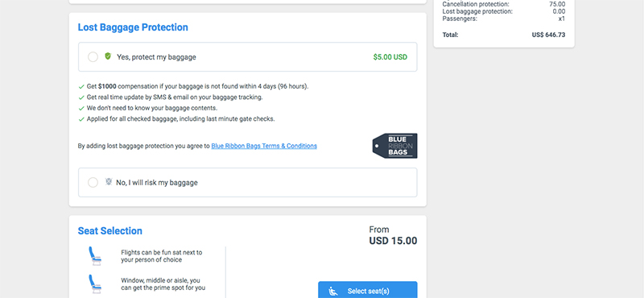Choose the "No, I will risk my baggage" radio button
This screenshot has height=298, width=644.
click(93, 182)
